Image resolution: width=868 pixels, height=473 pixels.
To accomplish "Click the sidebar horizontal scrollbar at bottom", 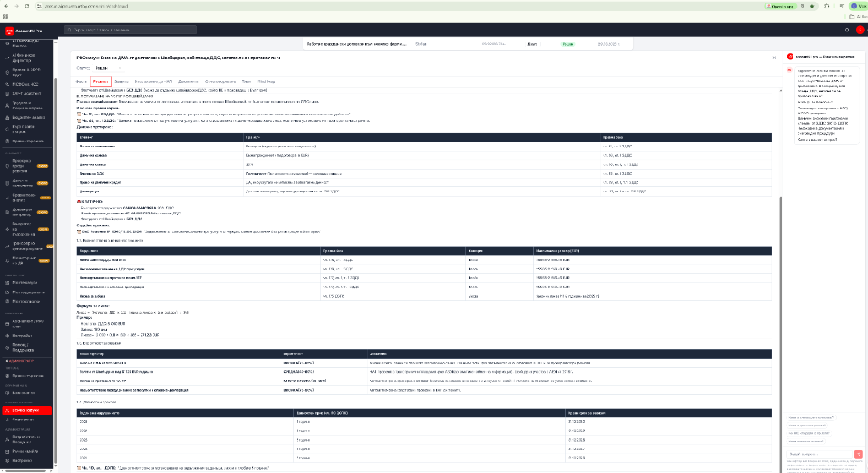I will pyautogui.click(x=25, y=470).
